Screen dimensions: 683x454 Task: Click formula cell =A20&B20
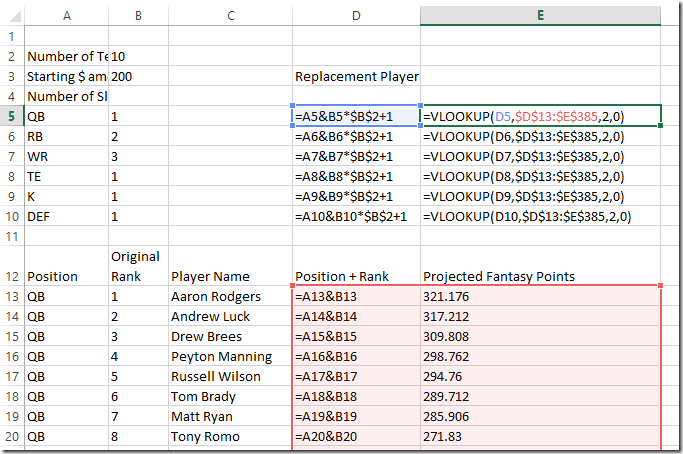tap(356, 437)
